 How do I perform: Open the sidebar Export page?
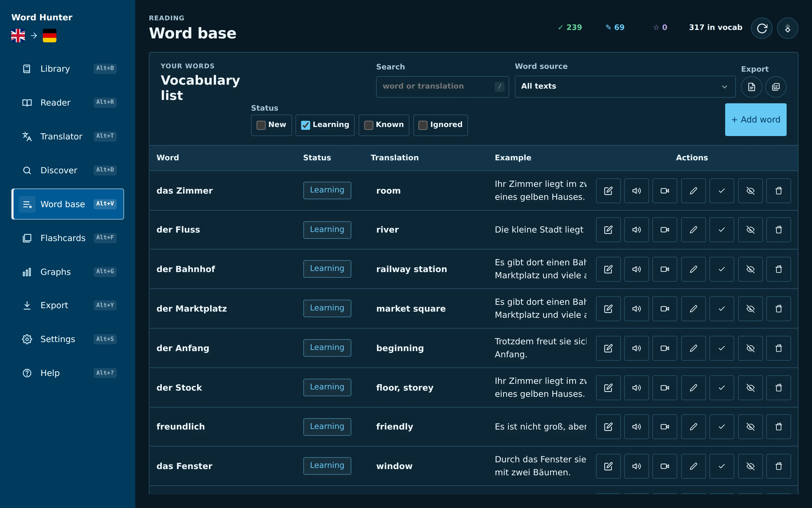[x=68, y=305]
